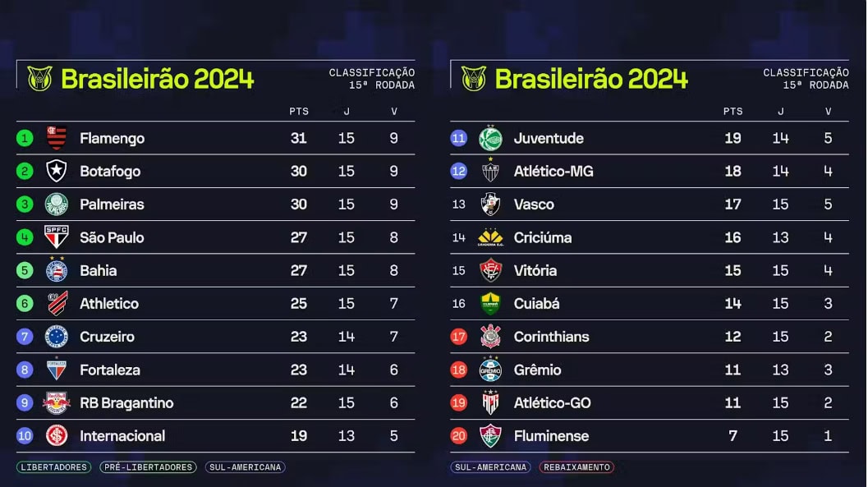
Task: Select the Internacional team name
Action: [122, 436]
